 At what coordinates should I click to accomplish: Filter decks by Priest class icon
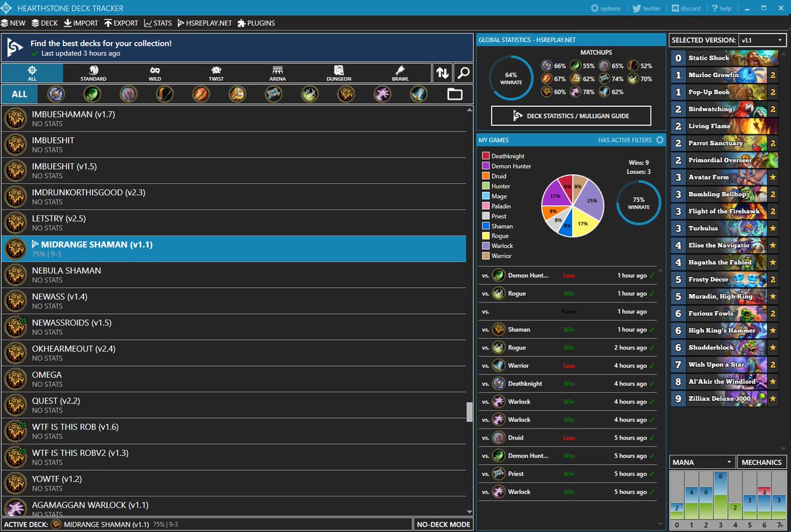coord(274,94)
